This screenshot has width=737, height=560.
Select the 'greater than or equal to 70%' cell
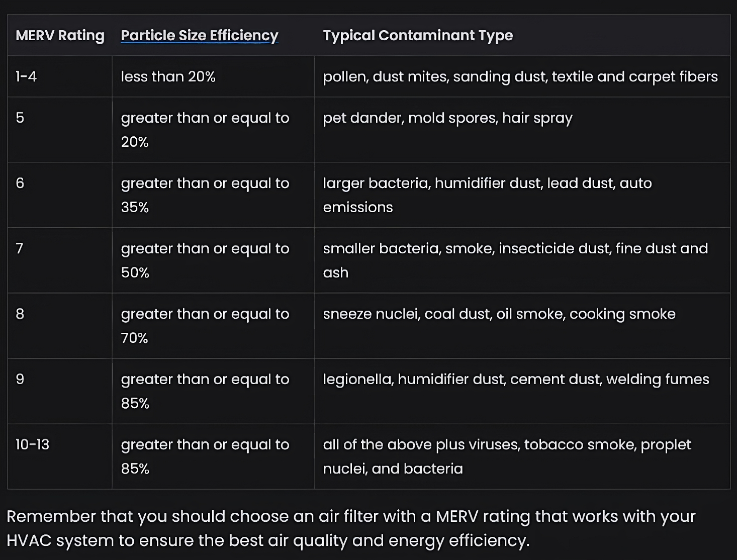click(x=205, y=326)
